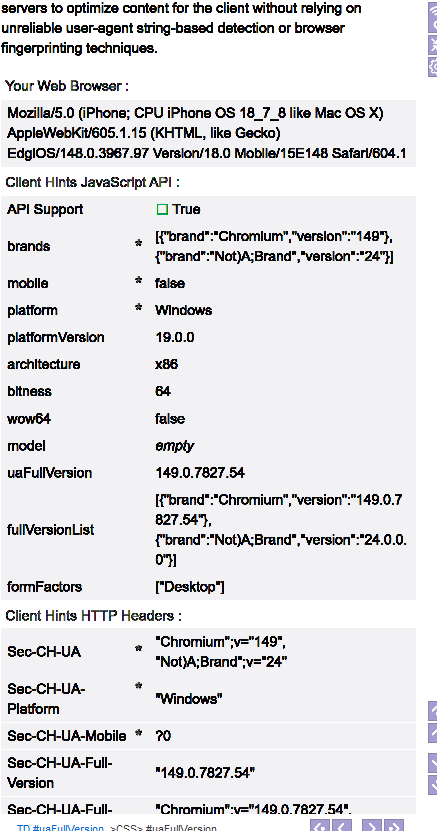
Task: Select the 64 bitness value
Action: click(163, 392)
